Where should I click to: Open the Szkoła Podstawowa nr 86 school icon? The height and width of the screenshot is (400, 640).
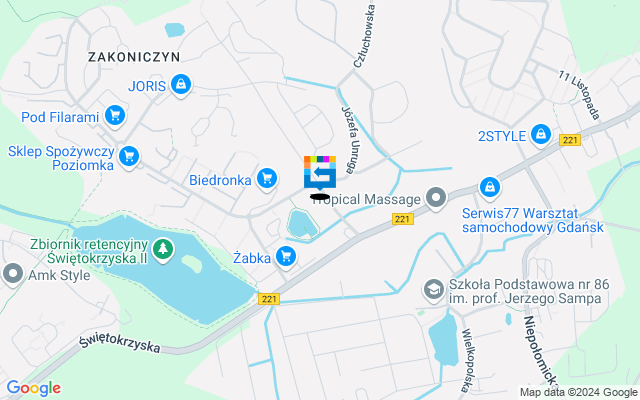point(433,290)
